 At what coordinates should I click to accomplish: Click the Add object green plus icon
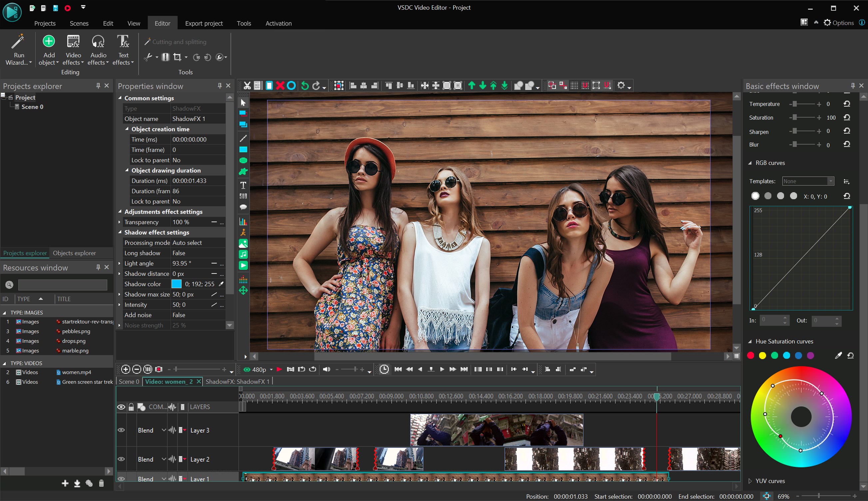49,41
